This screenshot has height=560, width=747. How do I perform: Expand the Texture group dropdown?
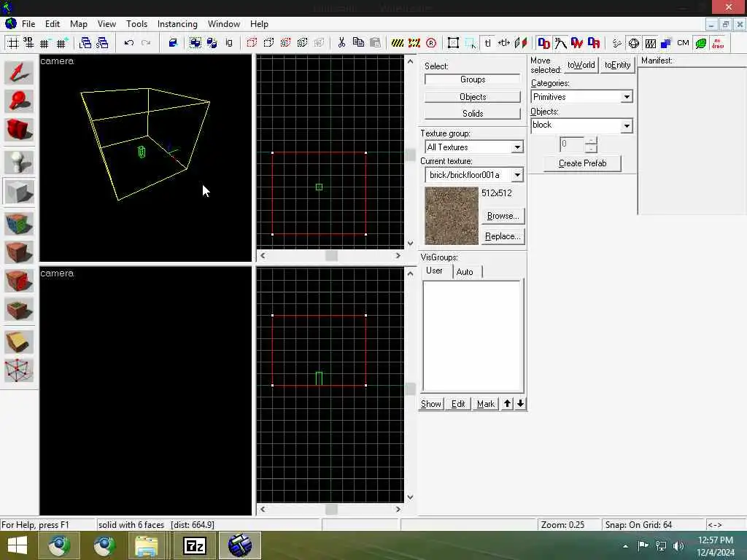[517, 147]
